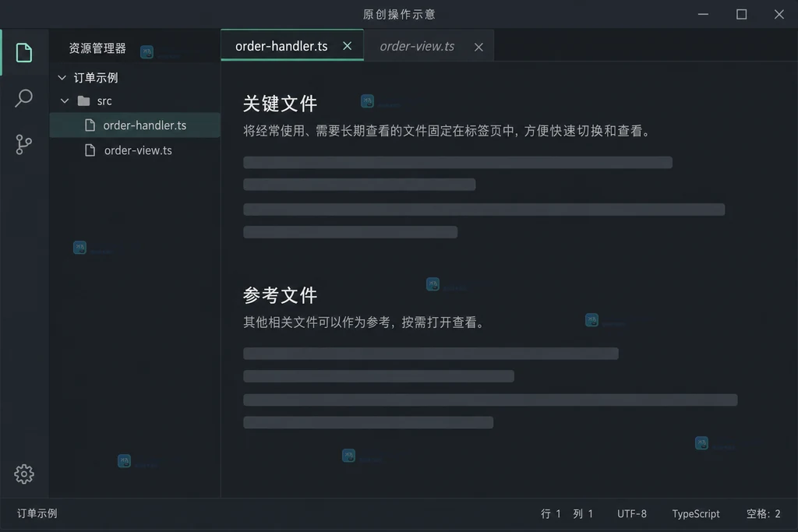The image size is (798, 532).
Task: Close the order-view.ts tab
Action: [x=478, y=47]
